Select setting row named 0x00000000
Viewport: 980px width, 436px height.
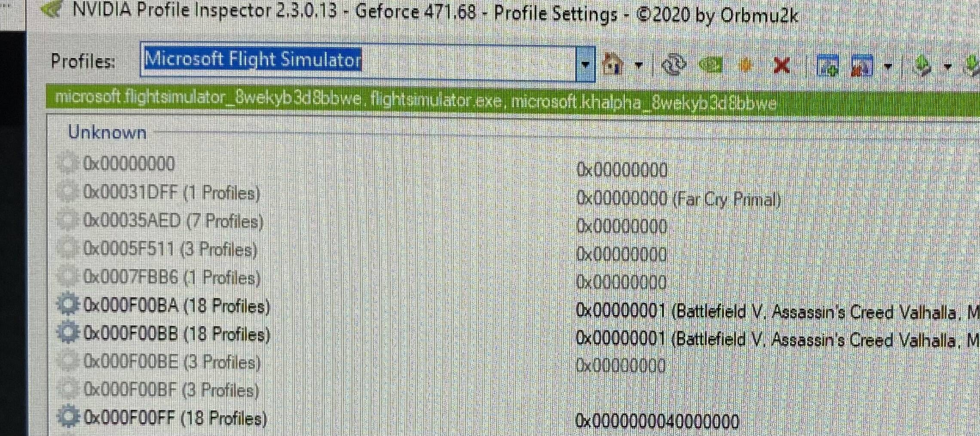(129, 164)
